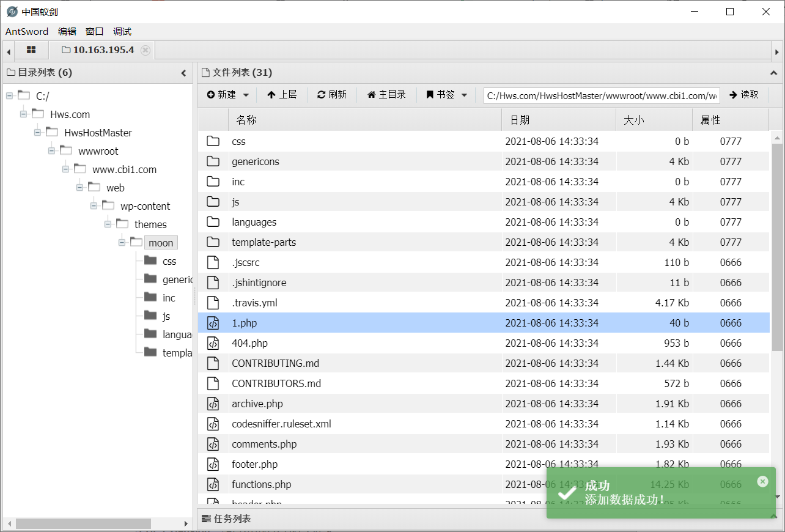The width and height of the screenshot is (785, 532).
Task: Collapse the www.cbi1.com tree node
Action: [66, 169]
